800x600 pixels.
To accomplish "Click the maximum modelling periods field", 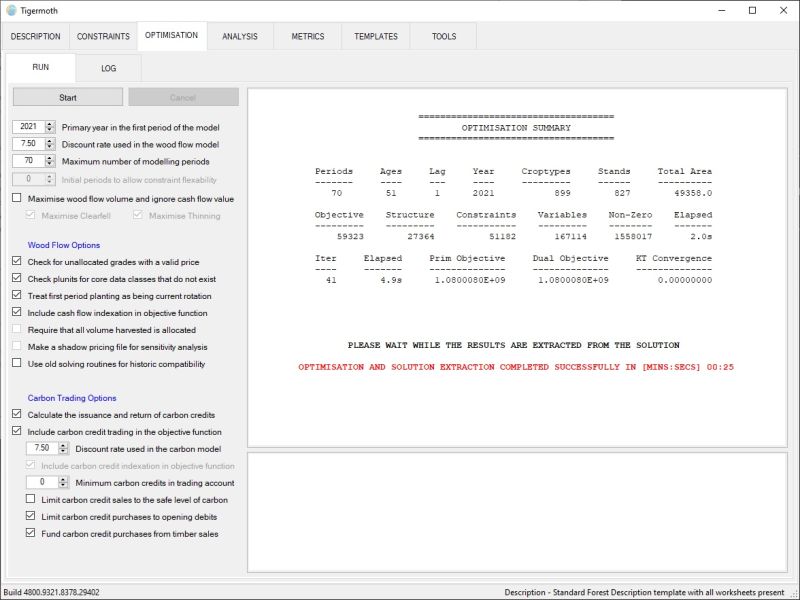I will pos(29,161).
